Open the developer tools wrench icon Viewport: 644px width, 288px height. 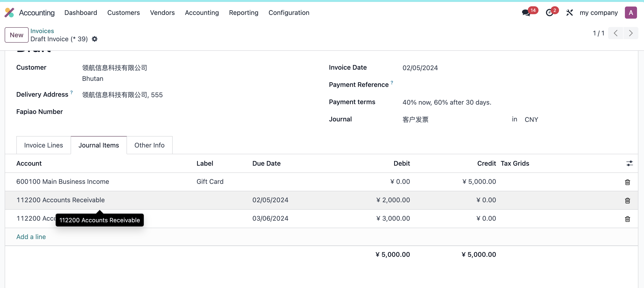click(x=569, y=13)
